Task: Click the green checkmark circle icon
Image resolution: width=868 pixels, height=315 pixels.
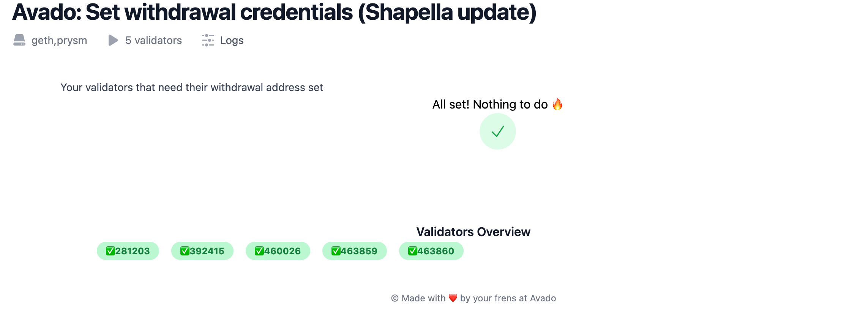Action: pyautogui.click(x=497, y=131)
